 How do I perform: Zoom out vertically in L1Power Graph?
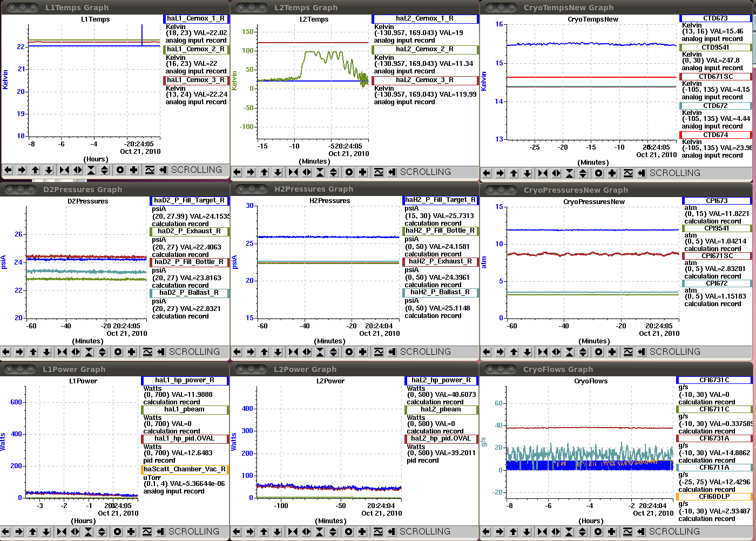(102, 532)
